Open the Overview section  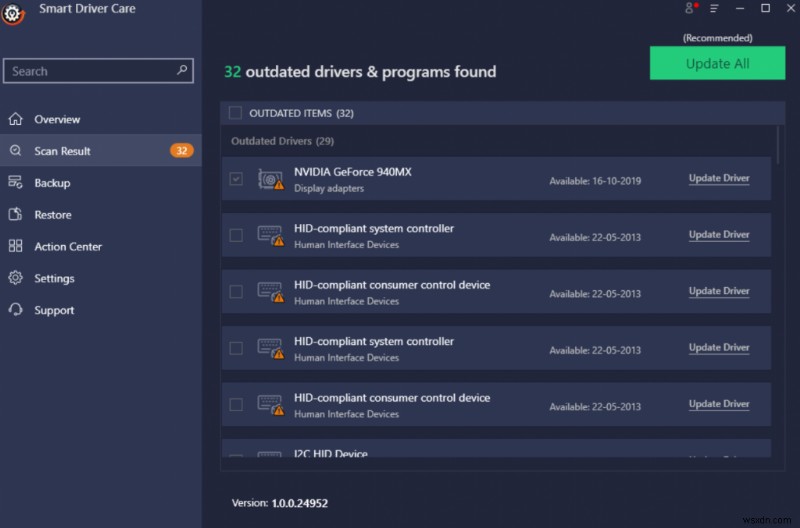tap(101, 119)
